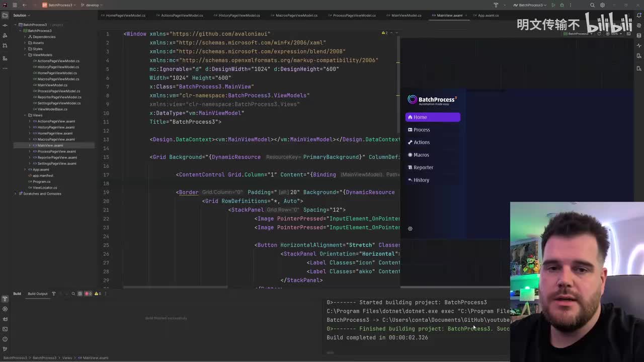Run the BatchProcess3 configuration

point(553,5)
